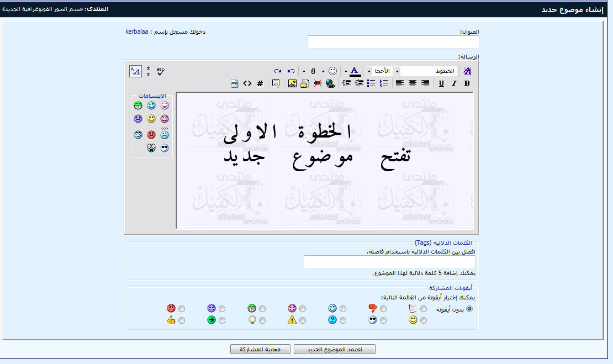Click the 'العنوان' title input field
This screenshot has height=364, width=613.
tap(393, 42)
